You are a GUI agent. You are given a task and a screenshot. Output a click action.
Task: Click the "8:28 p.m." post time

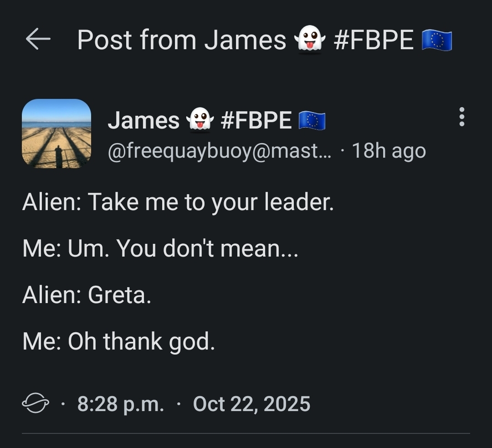click(x=121, y=404)
